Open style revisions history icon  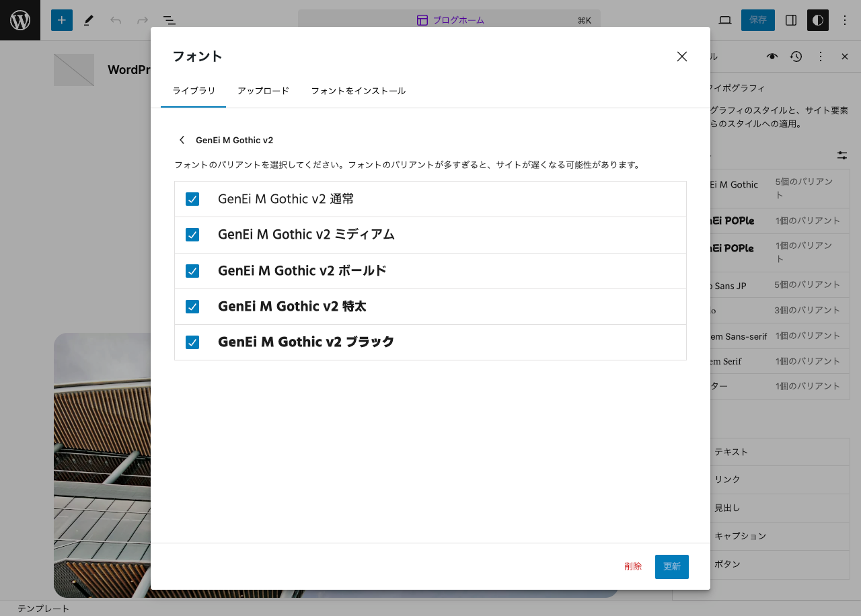[796, 56]
